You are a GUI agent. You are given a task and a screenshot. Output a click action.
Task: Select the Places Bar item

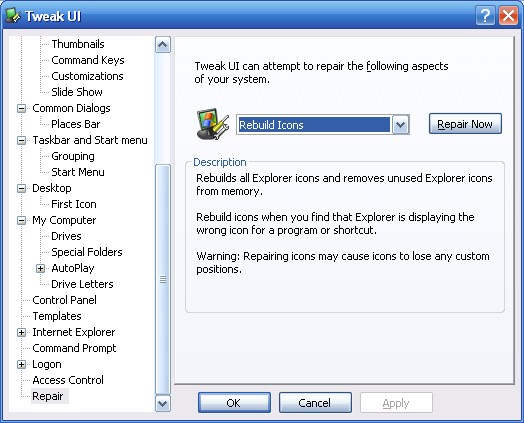tap(76, 124)
